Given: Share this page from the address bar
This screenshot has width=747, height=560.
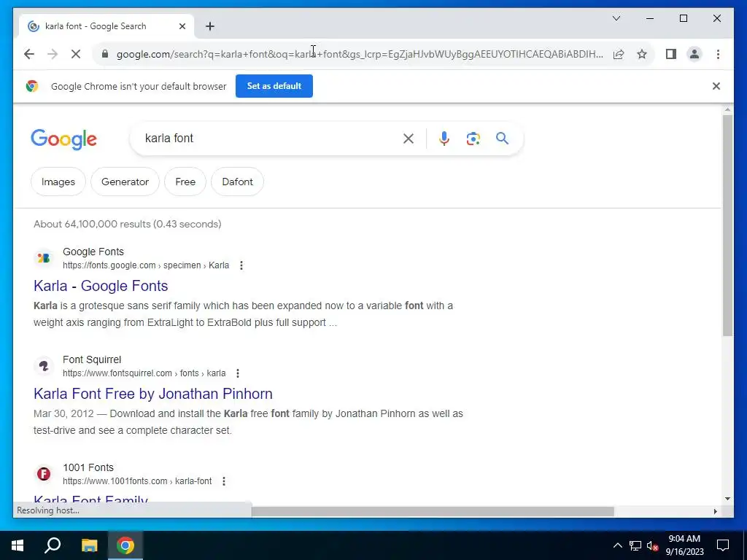Looking at the screenshot, I should coord(619,54).
